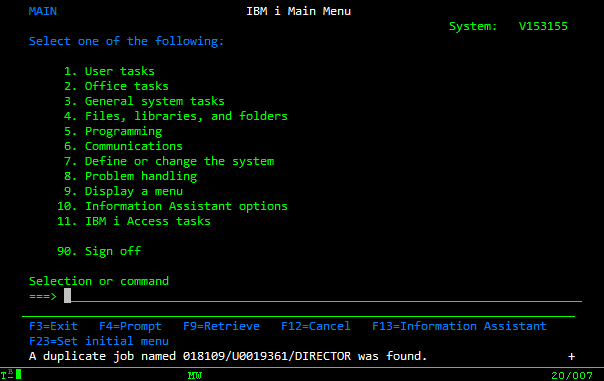Click the Selection or command input line
This screenshot has height=381, width=604.
click(323, 296)
